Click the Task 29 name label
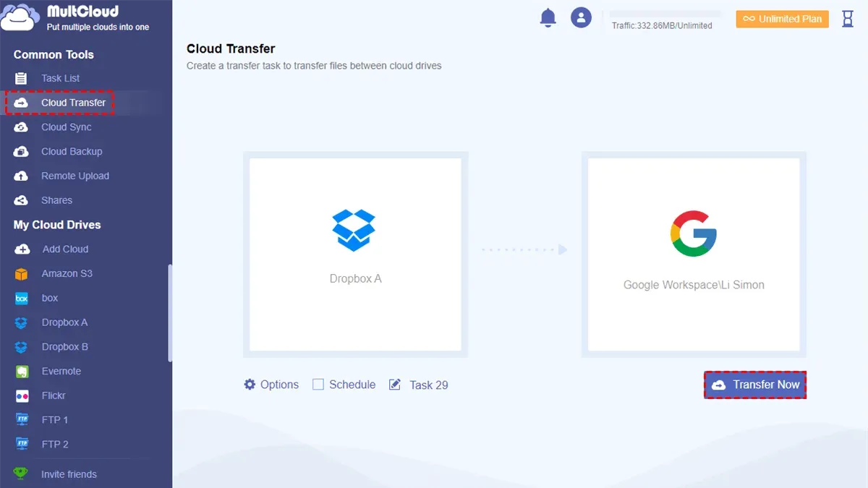The image size is (868, 488). coord(429,385)
